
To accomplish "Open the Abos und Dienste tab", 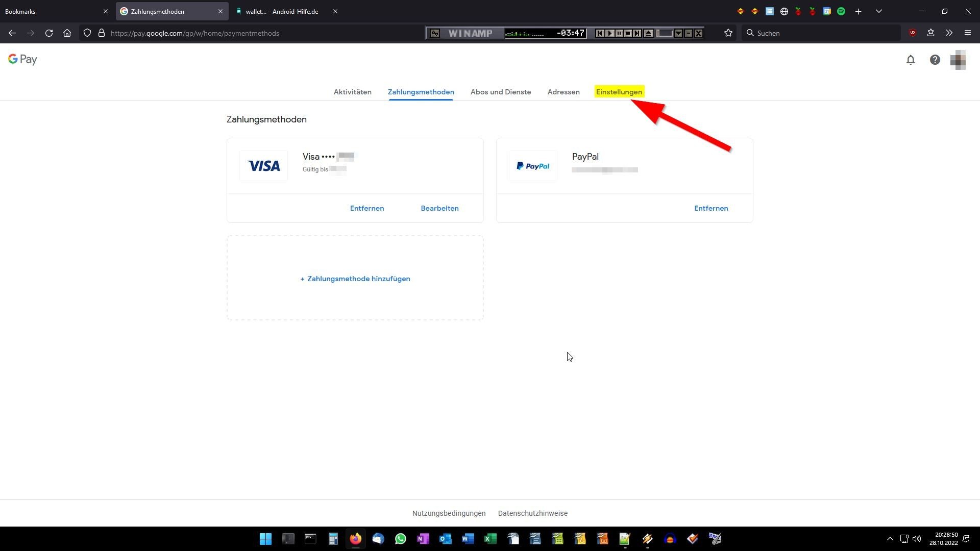I will tap(500, 92).
